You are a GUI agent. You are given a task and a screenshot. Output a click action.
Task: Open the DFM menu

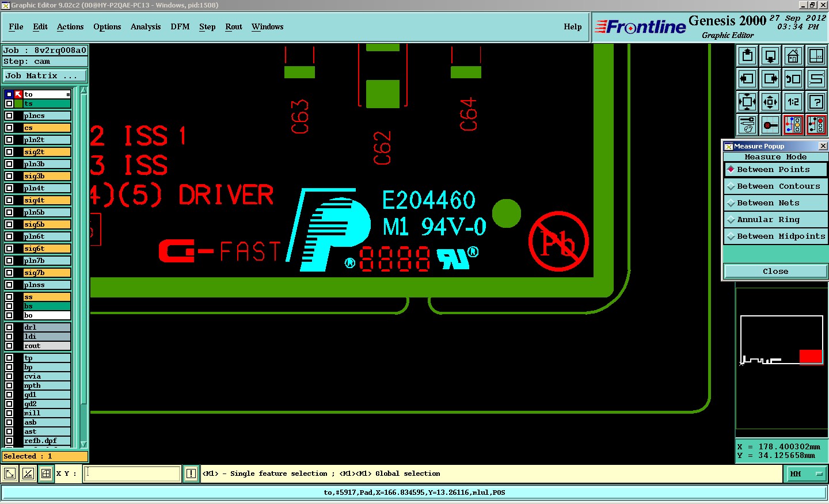pos(180,27)
